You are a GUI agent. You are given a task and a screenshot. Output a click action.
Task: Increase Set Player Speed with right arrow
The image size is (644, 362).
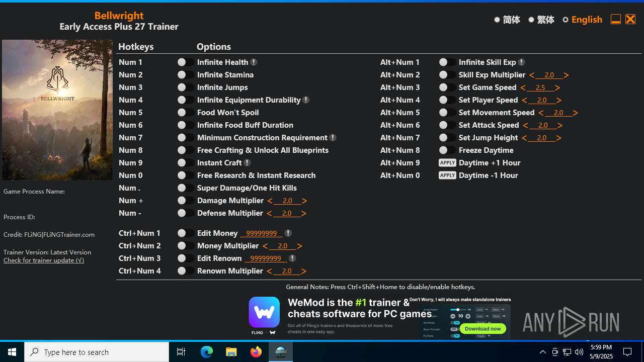coord(559,101)
